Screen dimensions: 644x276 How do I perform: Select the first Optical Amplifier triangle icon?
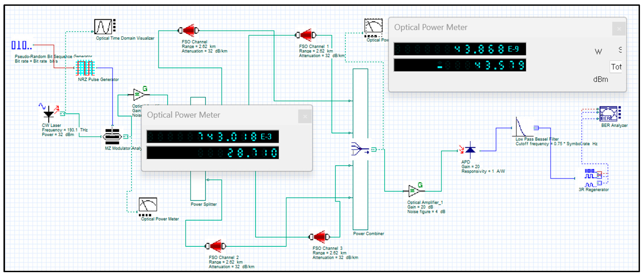(x=139, y=95)
